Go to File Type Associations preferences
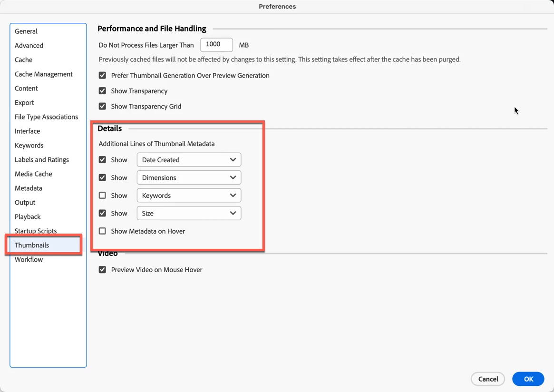Screen dimensions: 554x392 coord(46,117)
